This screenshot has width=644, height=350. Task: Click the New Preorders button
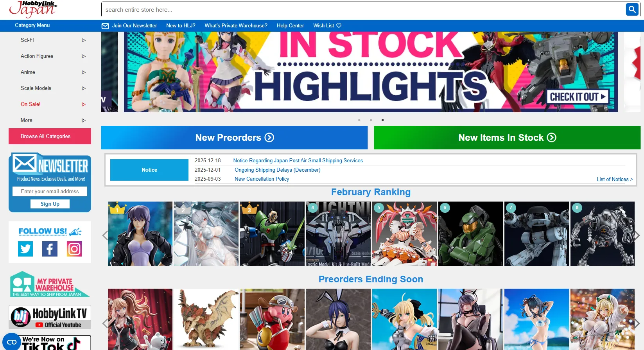[234, 138]
